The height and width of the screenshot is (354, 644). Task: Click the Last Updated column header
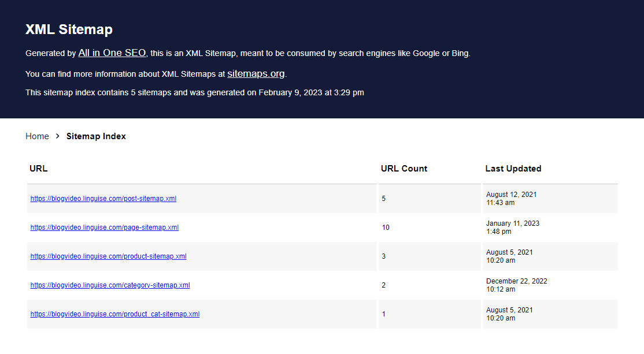[513, 169]
